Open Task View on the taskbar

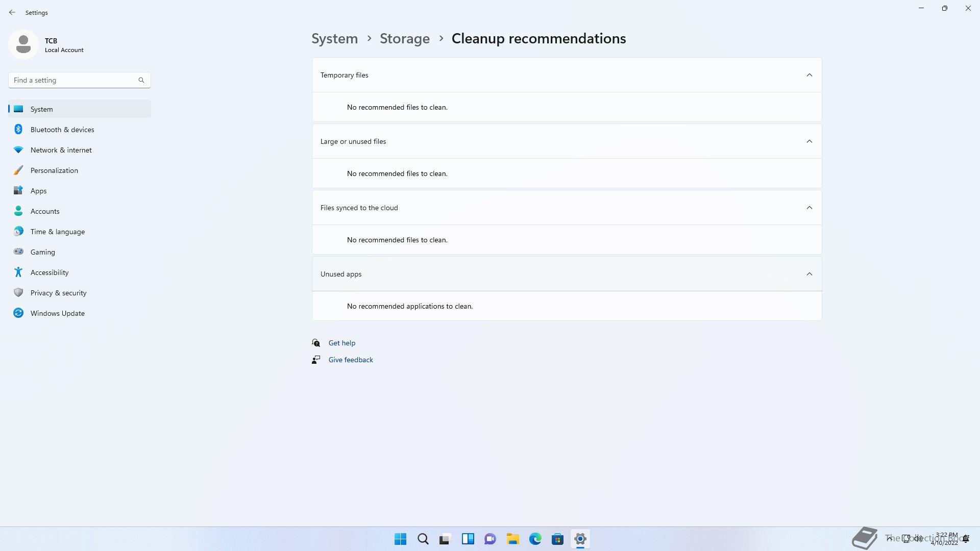(x=446, y=539)
